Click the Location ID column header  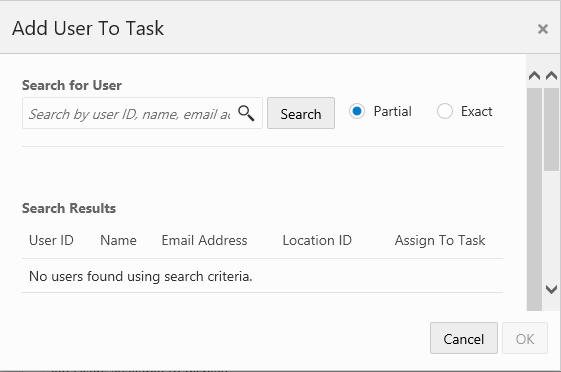coord(317,240)
